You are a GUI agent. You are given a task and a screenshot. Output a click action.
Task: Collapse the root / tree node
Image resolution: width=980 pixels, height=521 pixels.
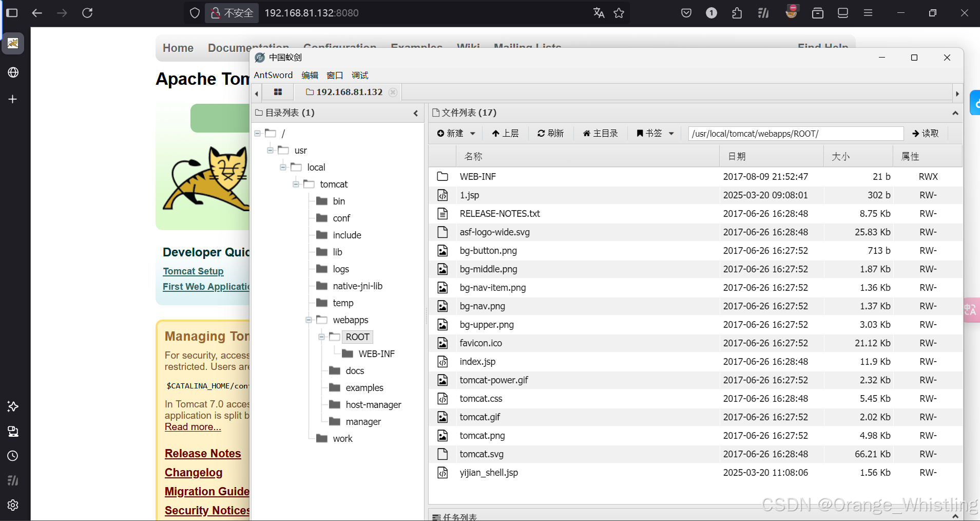click(x=258, y=134)
